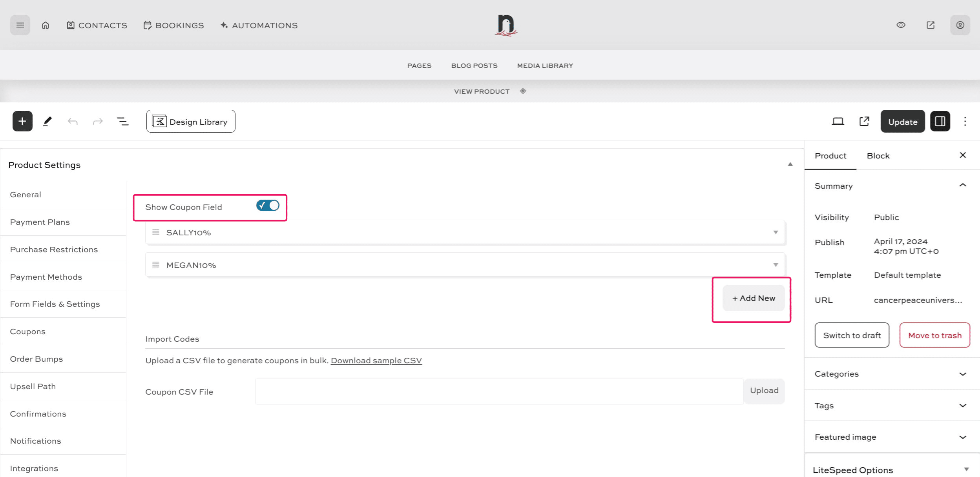Click the redo arrow icon

point(97,121)
